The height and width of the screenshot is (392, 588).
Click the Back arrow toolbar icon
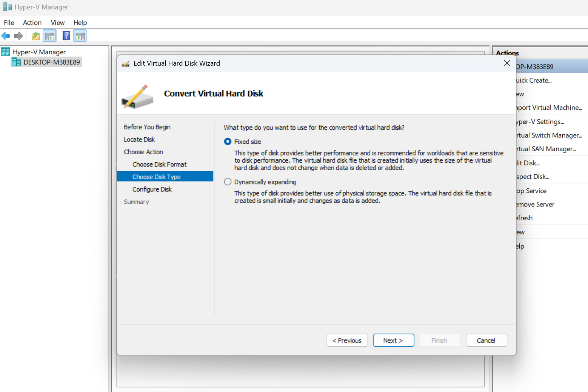click(6, 36)
